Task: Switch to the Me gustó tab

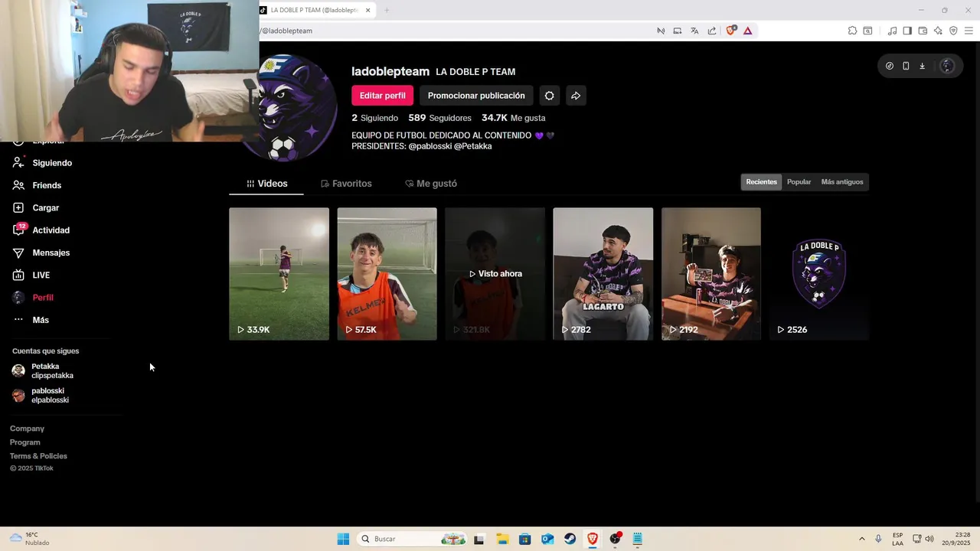Action: point(431,184)
